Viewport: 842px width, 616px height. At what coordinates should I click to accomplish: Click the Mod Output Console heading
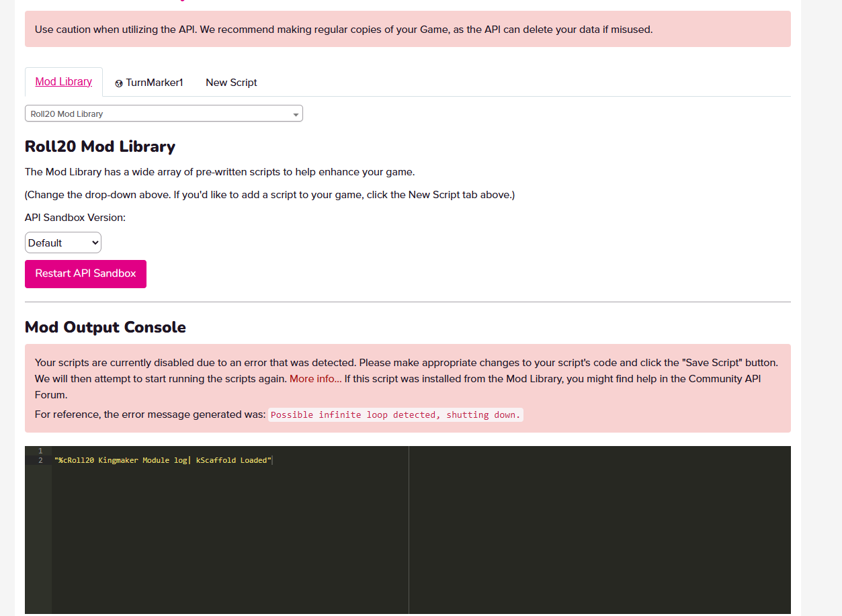pyautogui.click(x=106, y=327)
